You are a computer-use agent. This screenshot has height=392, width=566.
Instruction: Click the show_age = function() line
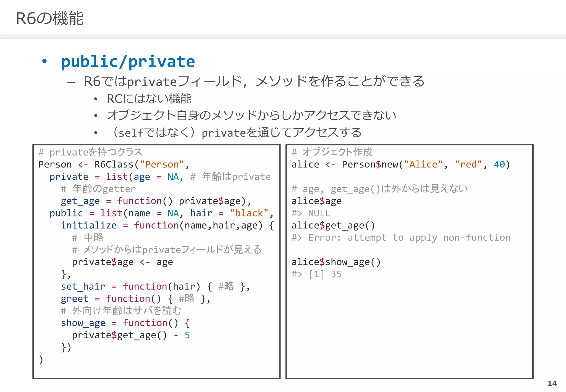point(125,323)
